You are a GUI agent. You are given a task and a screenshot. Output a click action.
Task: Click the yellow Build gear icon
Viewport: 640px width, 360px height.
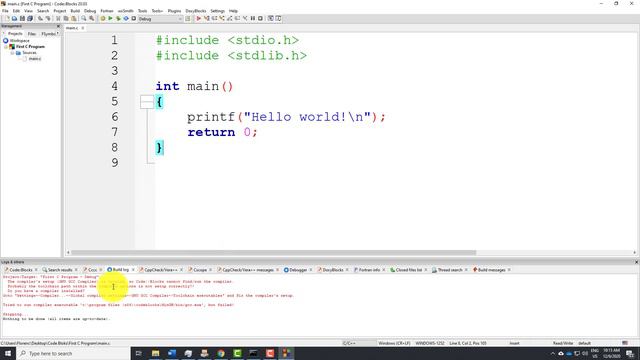tap(103, 18)
